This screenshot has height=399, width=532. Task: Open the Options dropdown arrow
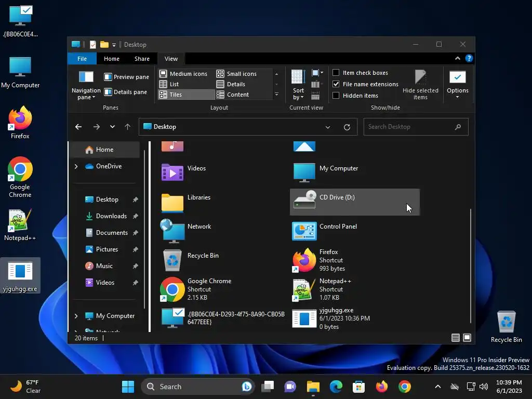(x=457, y=97)
